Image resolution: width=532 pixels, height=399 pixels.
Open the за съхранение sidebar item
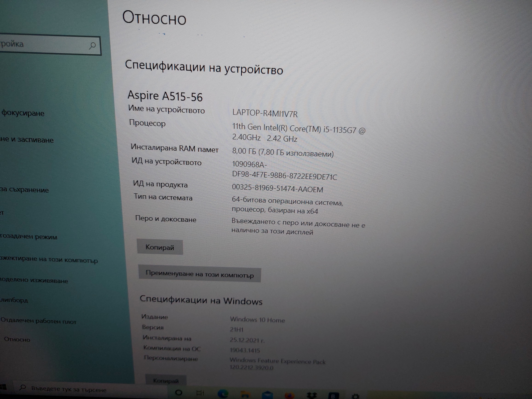(24, 190)
